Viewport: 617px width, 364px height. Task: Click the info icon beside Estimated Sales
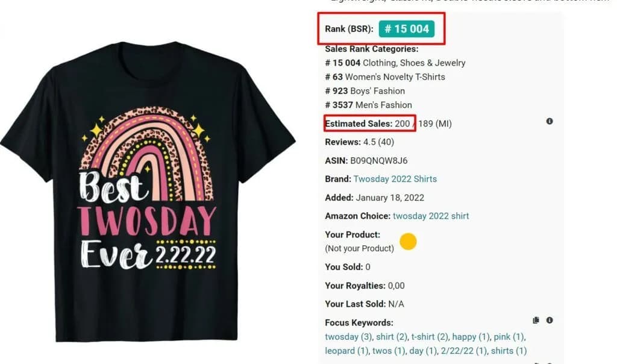[x=550, y=121]
